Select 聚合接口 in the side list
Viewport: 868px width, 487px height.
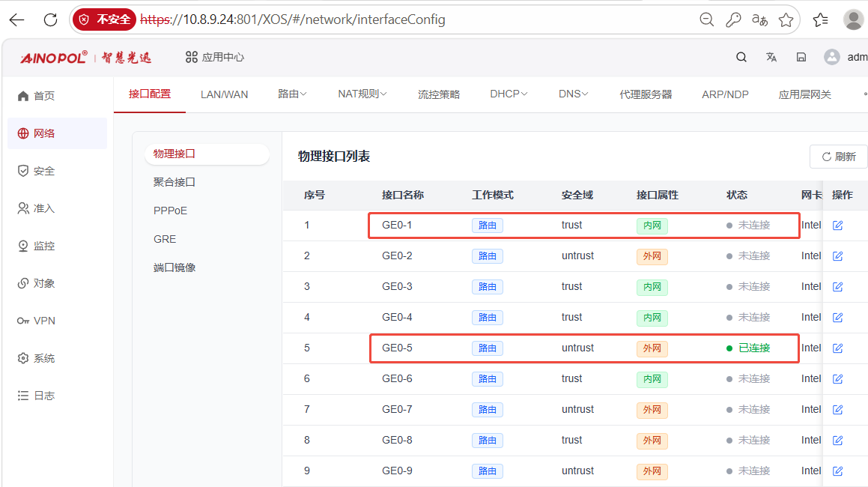[174, 182]
